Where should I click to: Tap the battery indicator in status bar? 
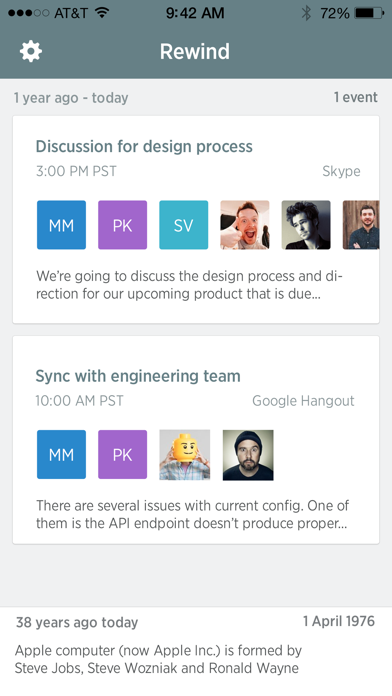pyautogui.click(x=369, y=13)
